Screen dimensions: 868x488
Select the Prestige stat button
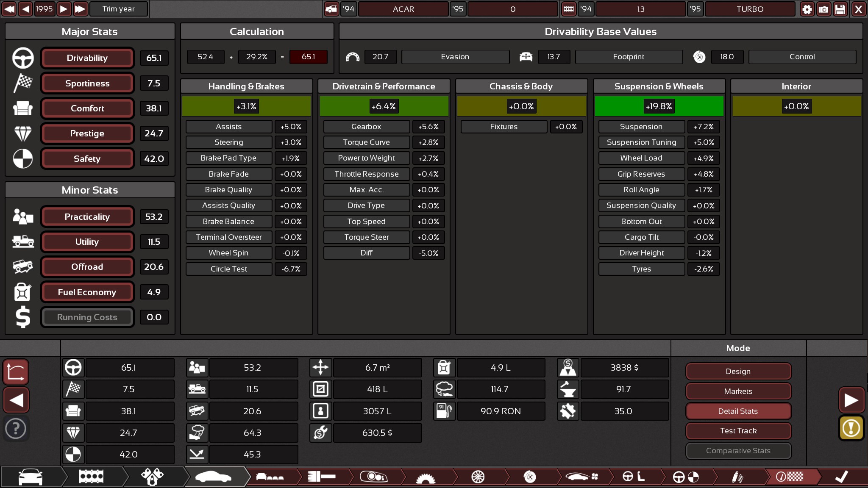coord(87,133)
